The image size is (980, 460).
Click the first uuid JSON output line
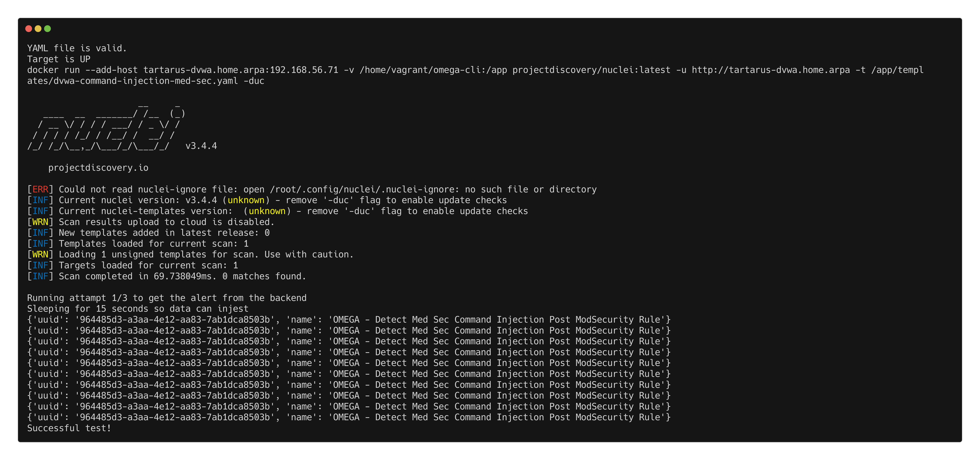(x=349, y=320)
